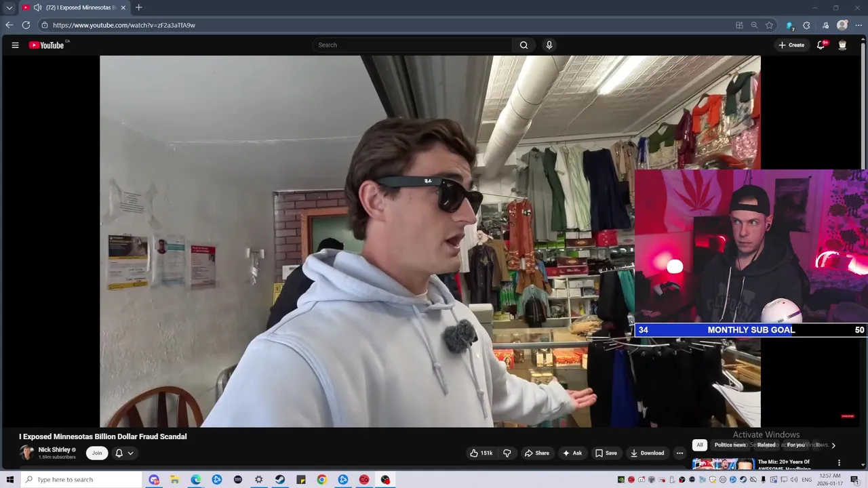Viewport: 868px width, 488px height.
Task: Open The Miz recommended video thumbnail
Action: pos(723,464)
